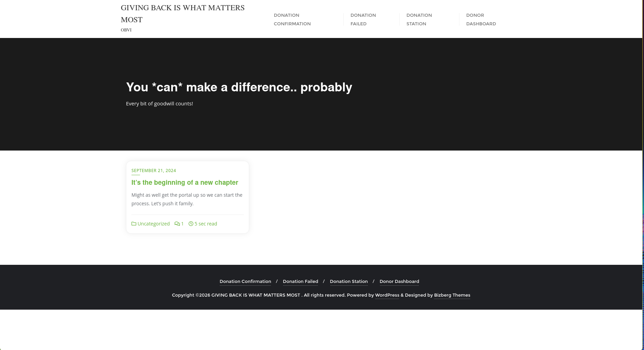The width and height of the screenshot is (644, 350).
Task: Open the Donation Station menu item
Action: tap(419, 19)
